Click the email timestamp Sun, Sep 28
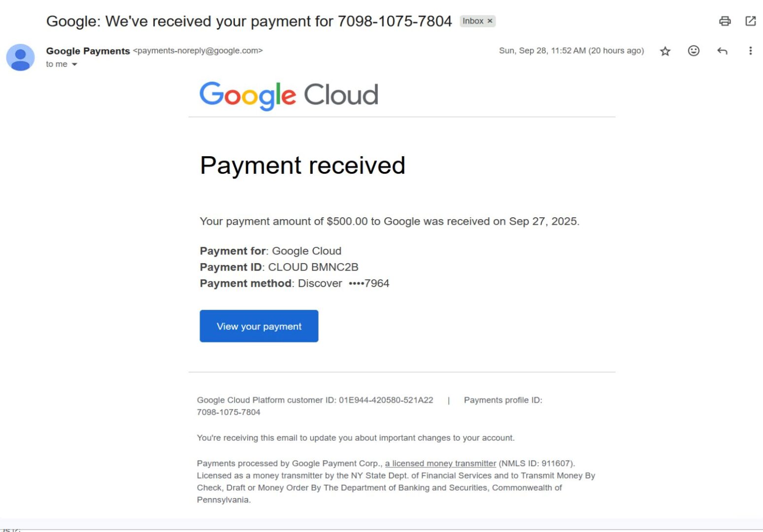The width and height of the screenshot is (763, 532). pyautogui.click(x=571, y=51)
